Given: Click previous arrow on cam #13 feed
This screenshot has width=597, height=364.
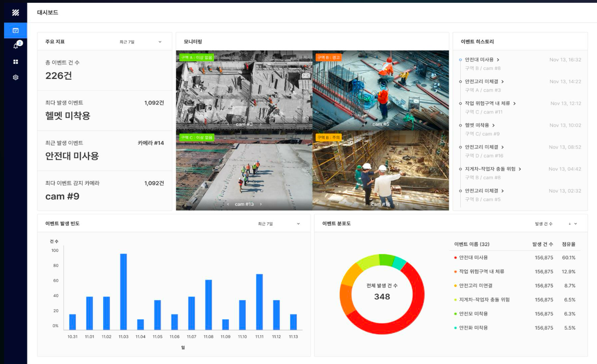Looking at the screenshot, I should [x=228, y=204].
